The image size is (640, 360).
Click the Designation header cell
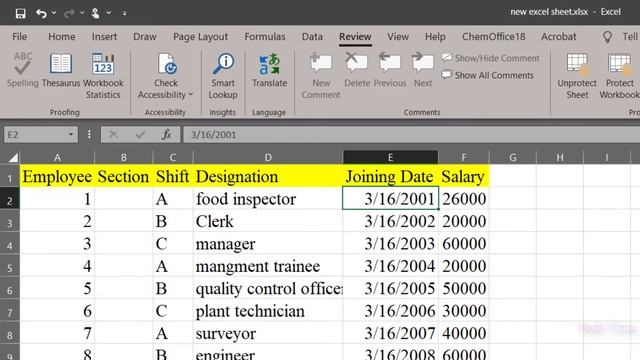pyautogui.click(x=268, y=176)
